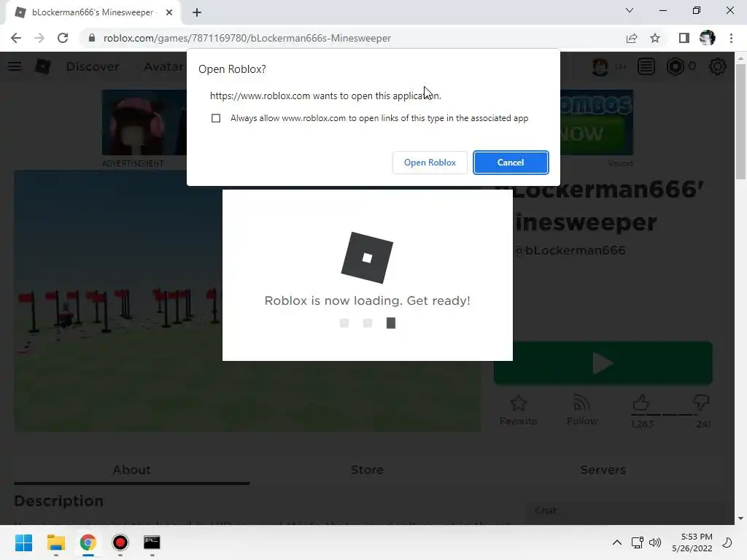Viewport: 747px width, 560px height.
Task: Click the advertisement banner image
Action: tap(144, 122)
